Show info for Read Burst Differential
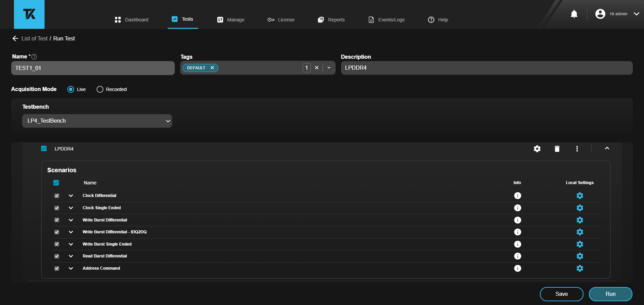Image resolution: width=644 pixels, height=305 pixels. point(518,256)
